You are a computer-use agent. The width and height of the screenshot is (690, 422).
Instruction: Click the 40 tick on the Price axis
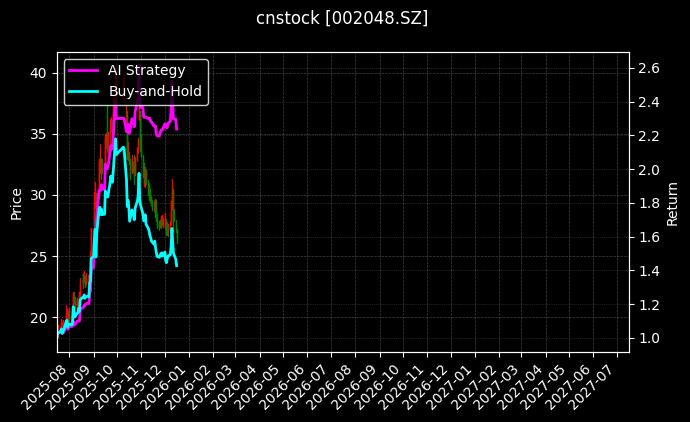click(38, 73)
